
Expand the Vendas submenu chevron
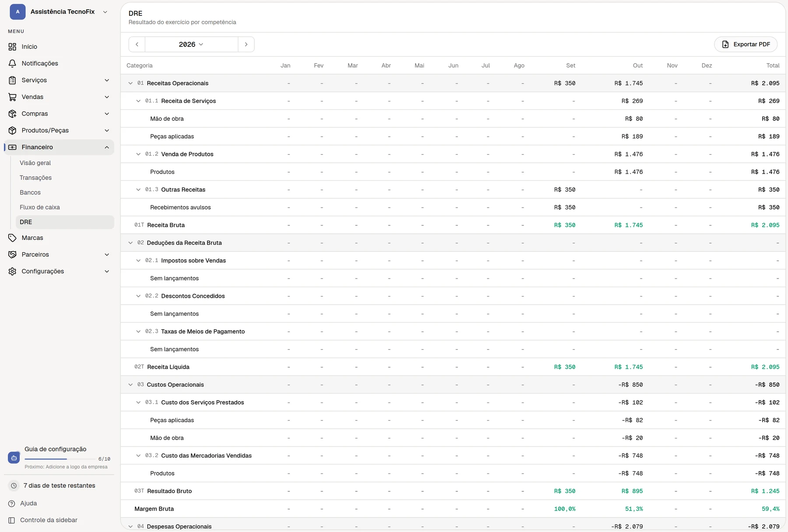point(107,97)
